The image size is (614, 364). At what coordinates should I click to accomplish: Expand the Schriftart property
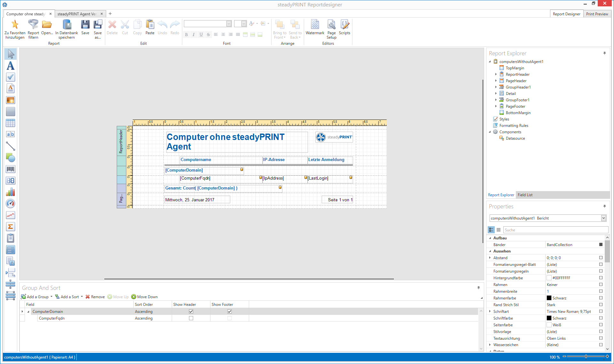pos(490,311)
